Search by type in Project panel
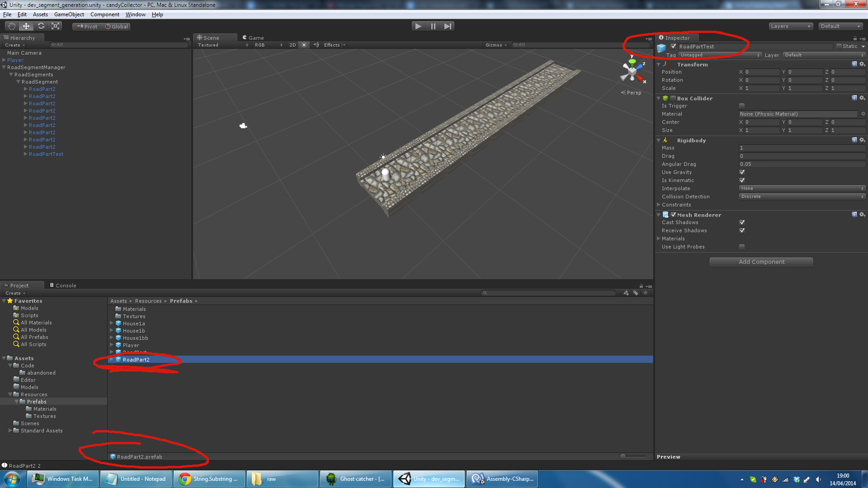Image resolution: width=868 pixels, height=488 pixels. coord(626,293)
